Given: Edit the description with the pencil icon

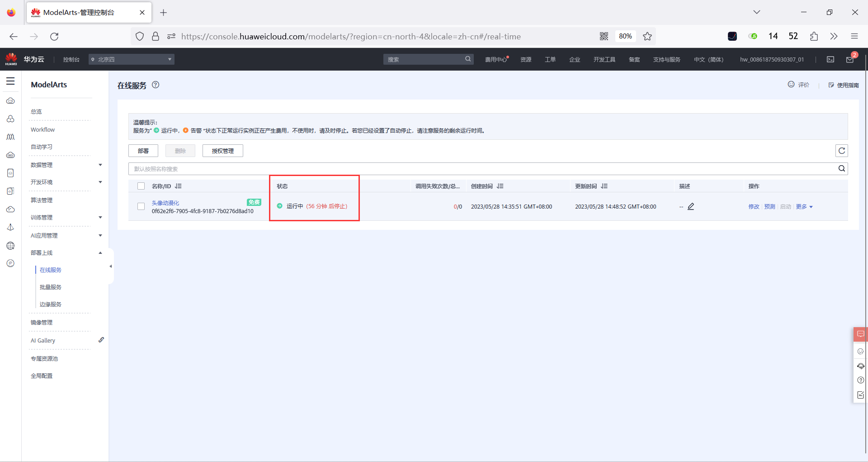Looking at the screenshot, I should (691, 206).
